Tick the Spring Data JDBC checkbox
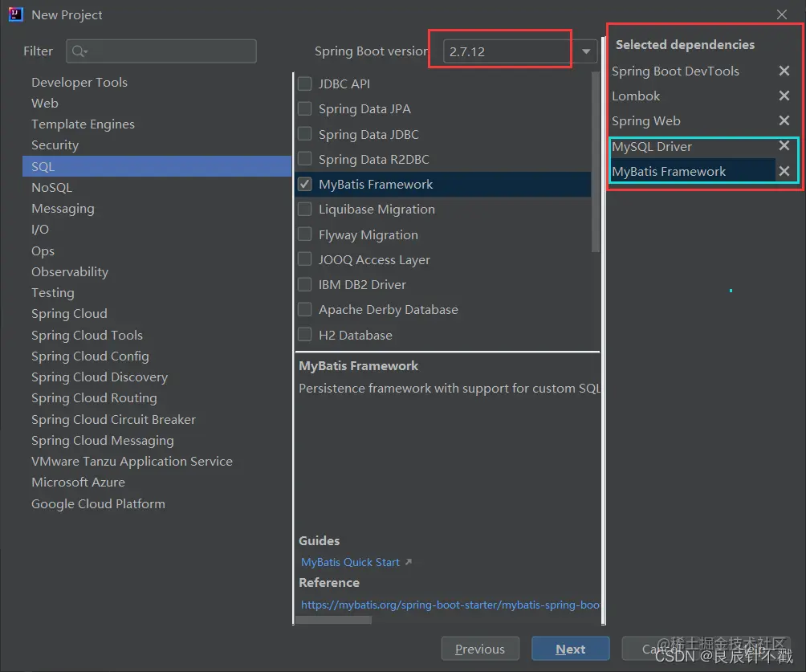Screen dimensions: 806x672 305,134
